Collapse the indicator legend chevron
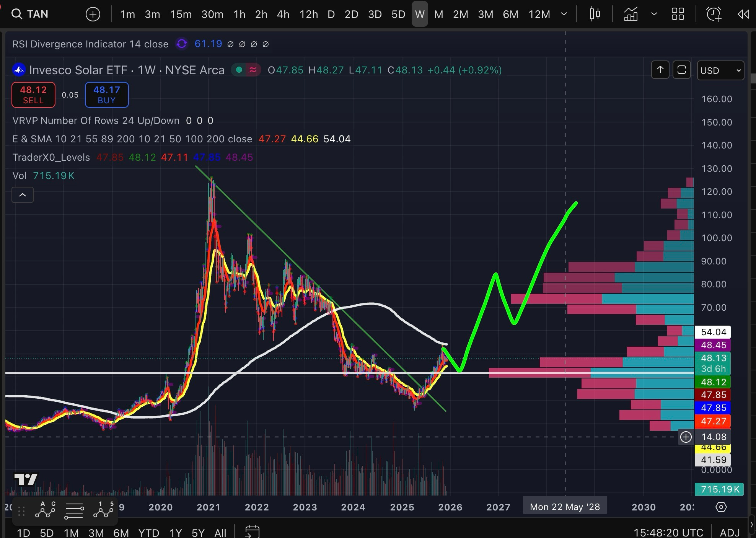 pos(23,195)
